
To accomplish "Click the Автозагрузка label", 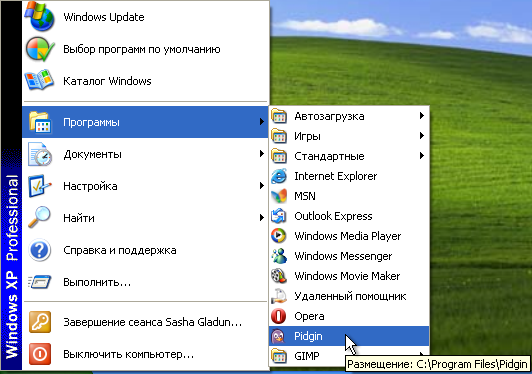I will pyautogui.click(x=329, y=116).
